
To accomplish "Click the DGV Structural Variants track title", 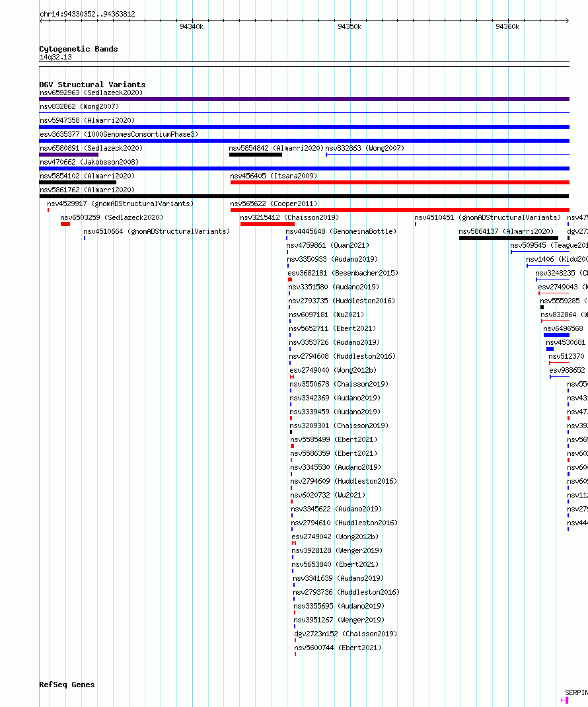I will 92,85.
